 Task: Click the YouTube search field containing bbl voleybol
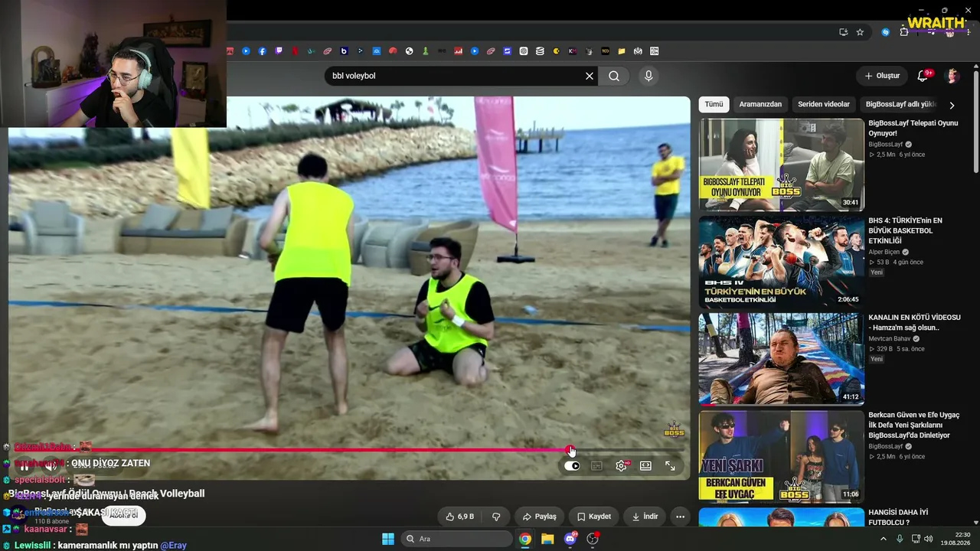pyautogui.click(x=456, y=76)
